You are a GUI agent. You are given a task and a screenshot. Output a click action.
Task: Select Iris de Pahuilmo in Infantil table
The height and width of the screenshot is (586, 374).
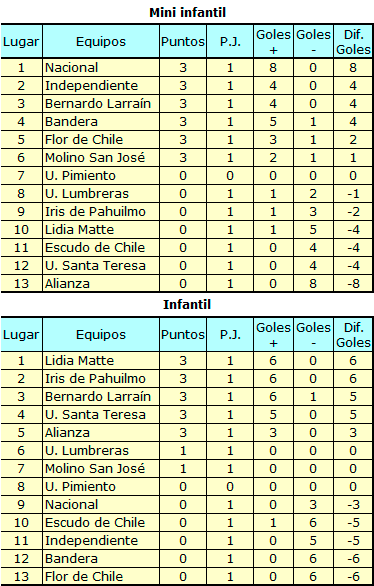pos(95,379)
